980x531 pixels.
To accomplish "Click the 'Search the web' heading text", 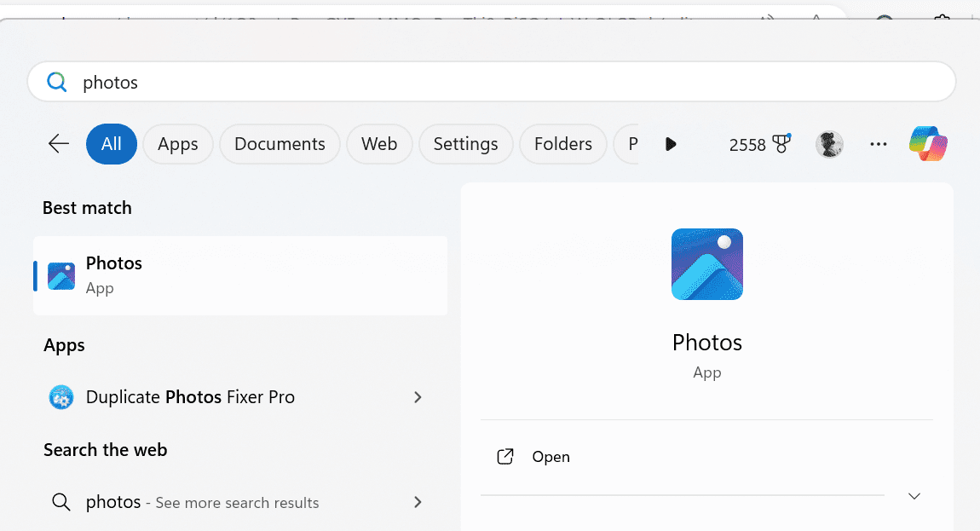I will [105, 450].
